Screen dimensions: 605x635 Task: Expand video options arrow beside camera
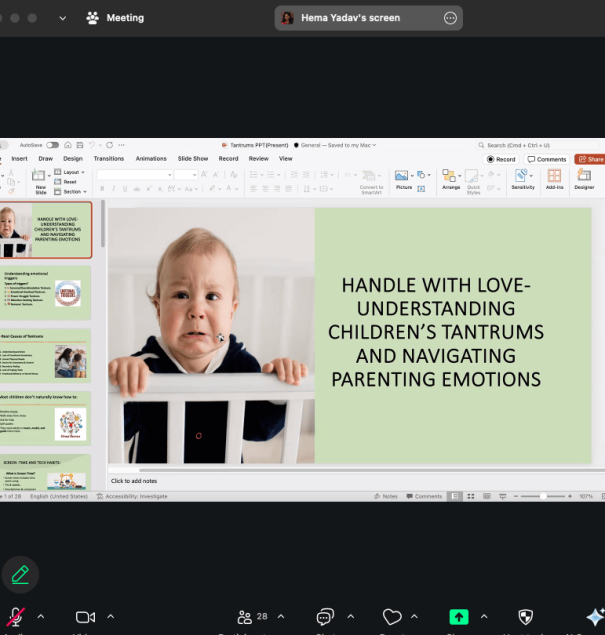click(110, 617)
